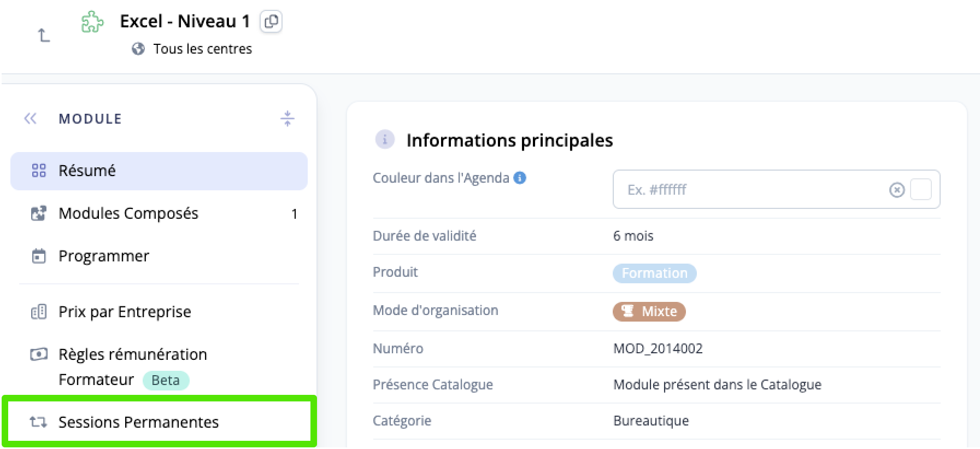Viewport: 980px width, 449px height.
Task: Click the info icon beside Couleur dans l'Agenda
Action: click(x=520, y=178)
